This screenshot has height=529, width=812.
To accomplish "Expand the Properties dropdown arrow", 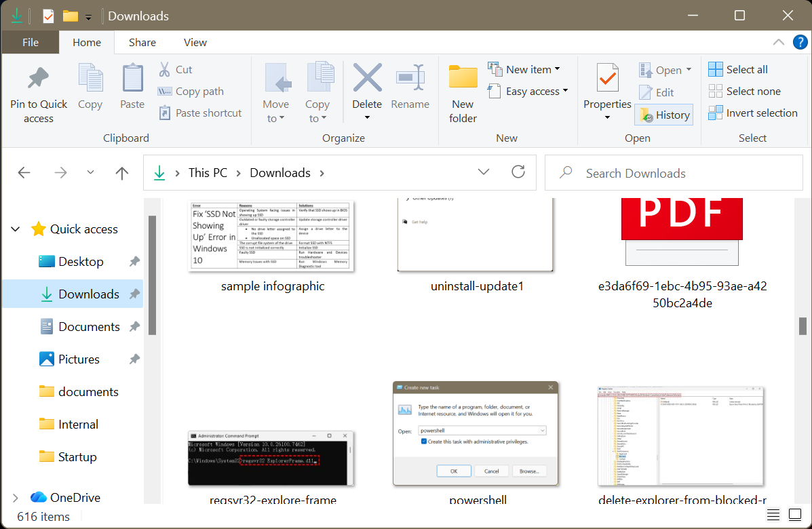I will 607,117.
